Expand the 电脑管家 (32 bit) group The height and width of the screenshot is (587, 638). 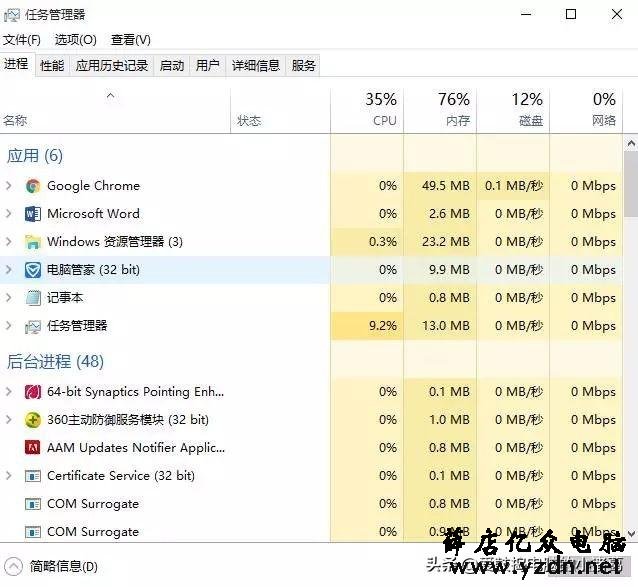pos(9,270)
